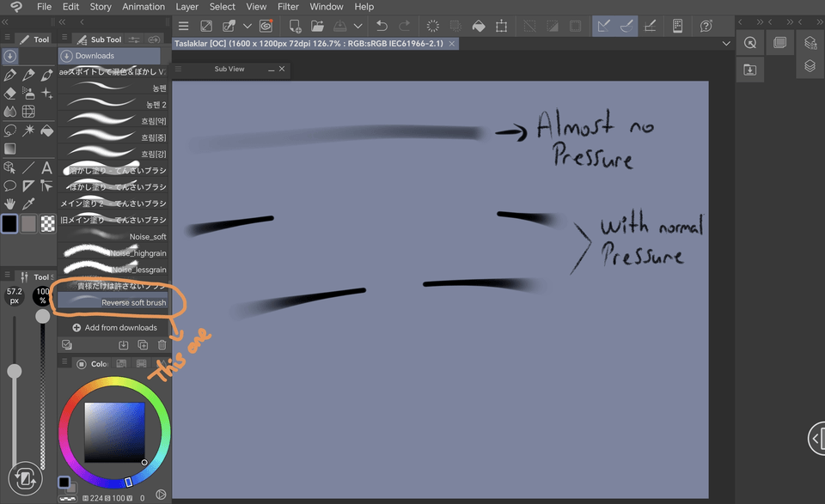The width and height of the screenshot is (825, 504).
Task: Select Noise_highgrain brush
Action: 113,252
